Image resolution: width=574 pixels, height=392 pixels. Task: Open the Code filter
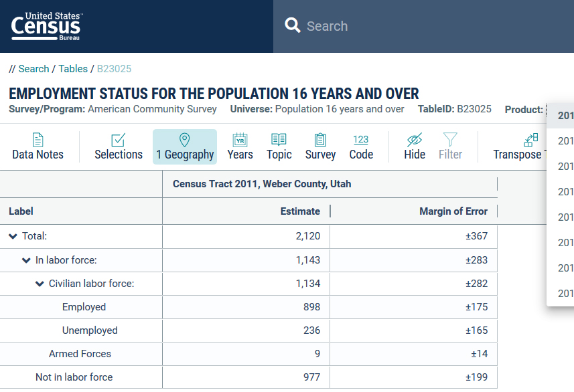[361, 146]
